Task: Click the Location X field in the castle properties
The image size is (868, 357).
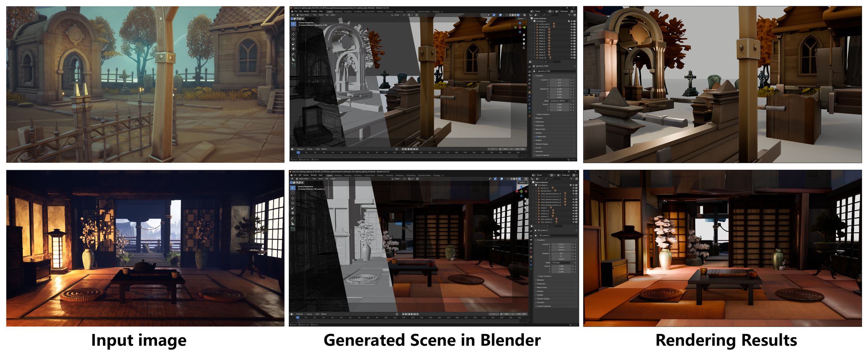Action: (x=562, y=244)
